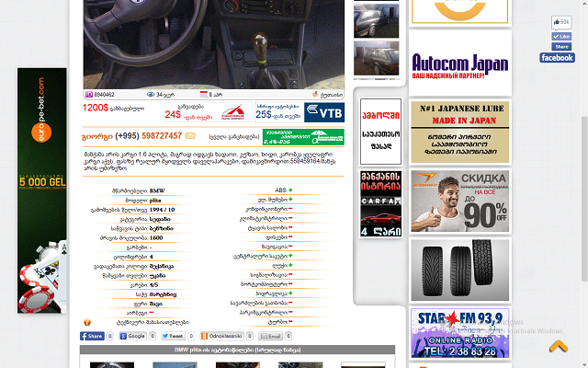Click the calendar icon beside the 8
Image resolution: width=588 pixels, height=368 pixels.
204,94
